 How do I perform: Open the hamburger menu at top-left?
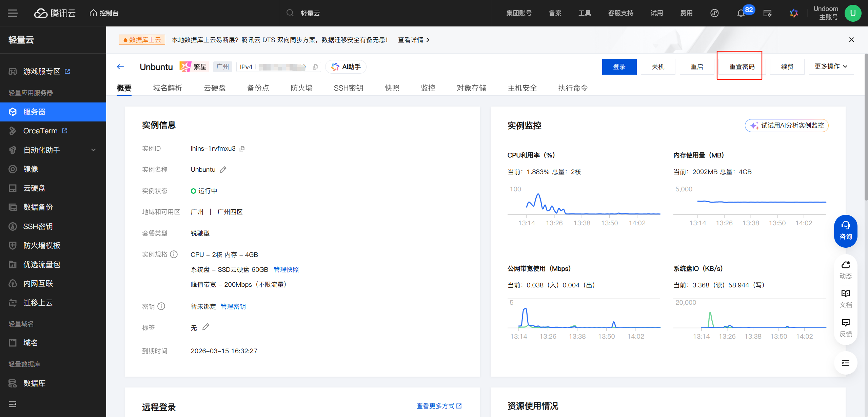13,13
